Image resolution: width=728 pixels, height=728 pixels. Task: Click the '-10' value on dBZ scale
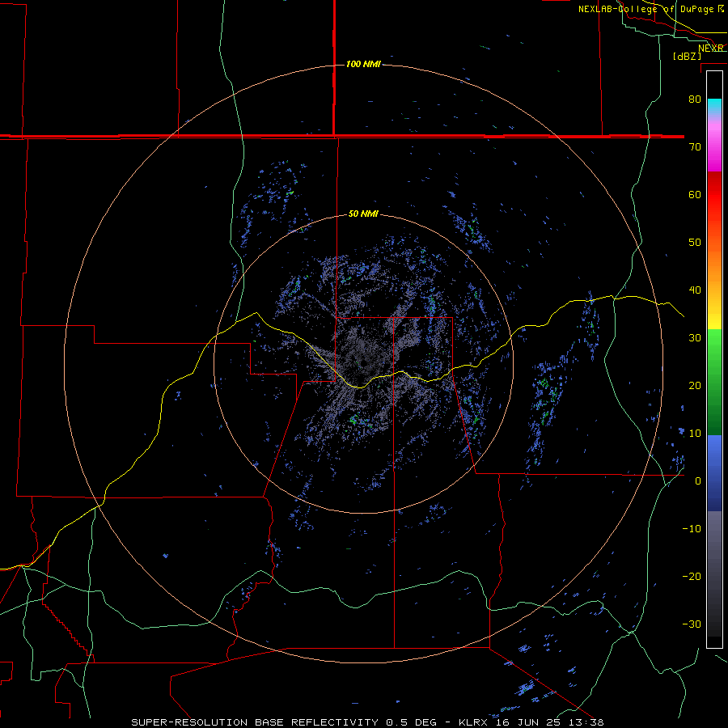pos(692,528)
